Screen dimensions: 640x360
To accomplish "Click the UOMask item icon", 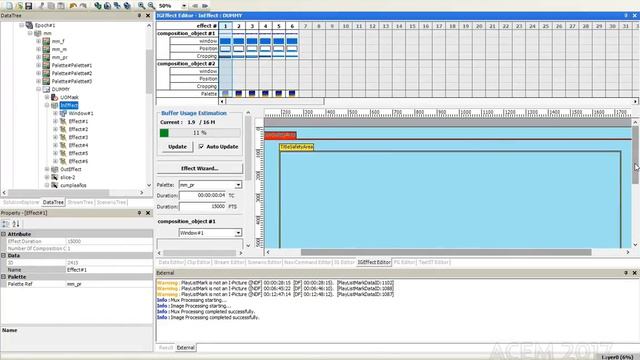I will [55, 97].
